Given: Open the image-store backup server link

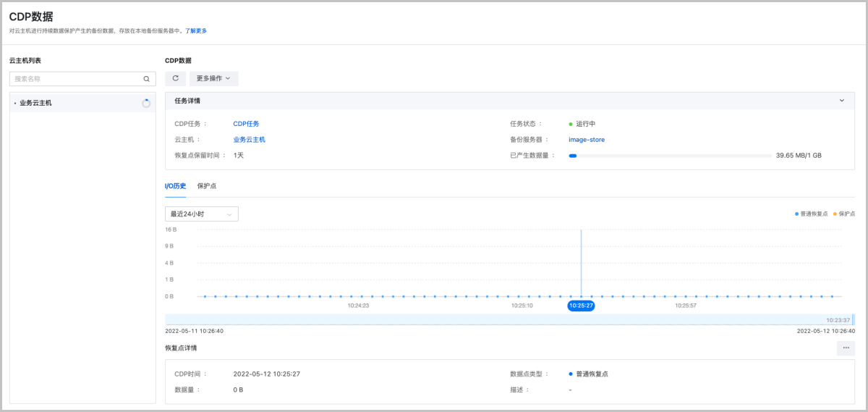Looking at the screenshot, I should click(587, 140).
